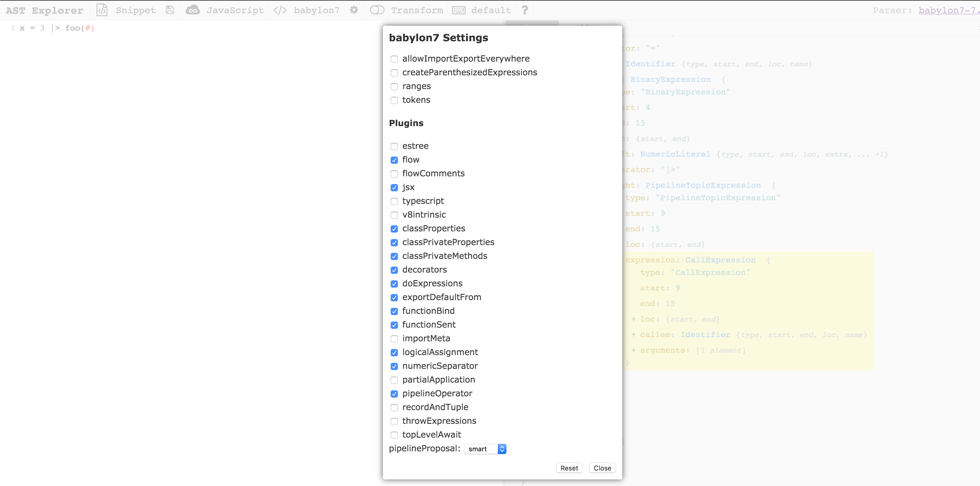Open the JavaScript language menu
The width and height of the screenshot is (980, 486).
click(x=235, y=10)
